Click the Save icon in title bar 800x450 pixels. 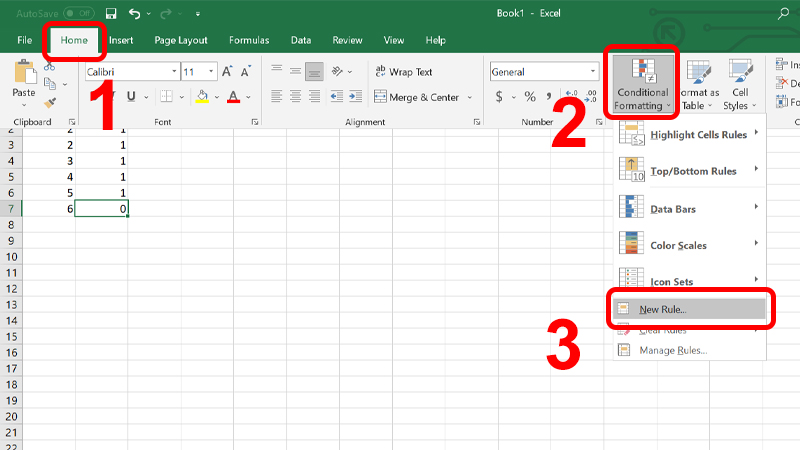pos(110,14)
